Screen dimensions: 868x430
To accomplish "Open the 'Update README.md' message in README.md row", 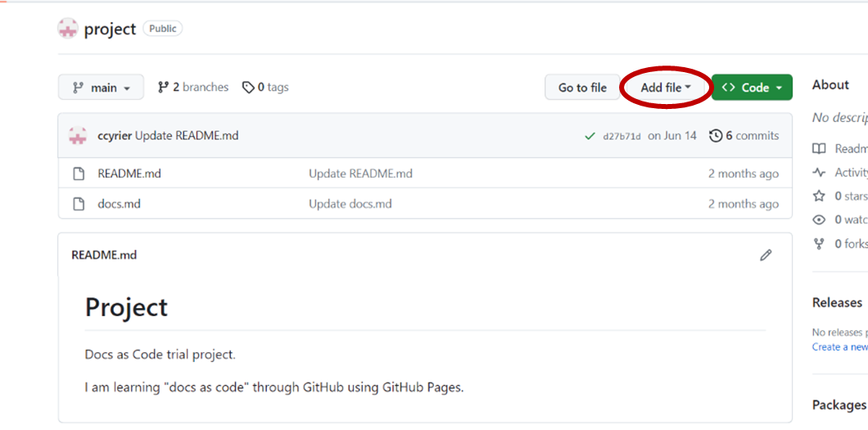I will (360, 174).
